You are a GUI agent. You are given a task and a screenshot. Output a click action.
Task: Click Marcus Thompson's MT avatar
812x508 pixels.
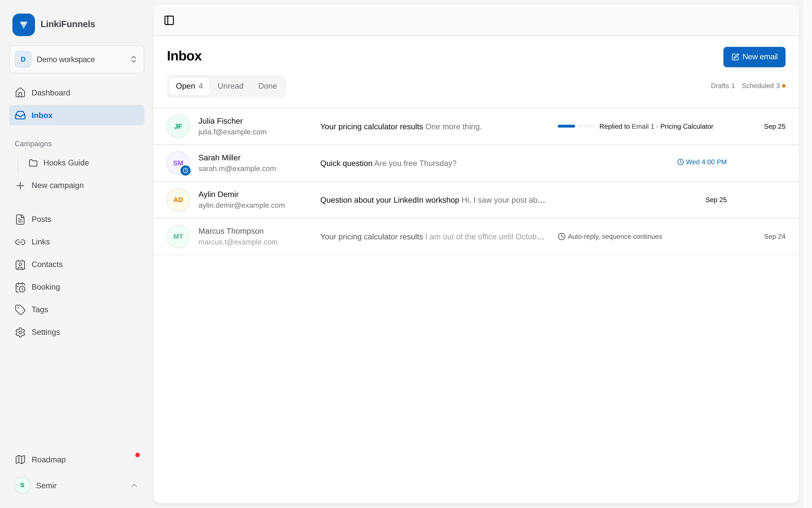coord(178,237)
